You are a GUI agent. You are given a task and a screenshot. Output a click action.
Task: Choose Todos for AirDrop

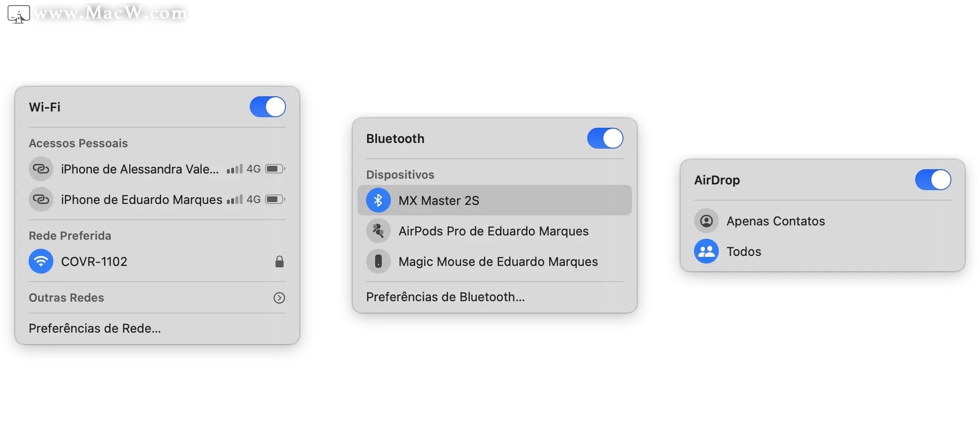(x=822, y=251)
